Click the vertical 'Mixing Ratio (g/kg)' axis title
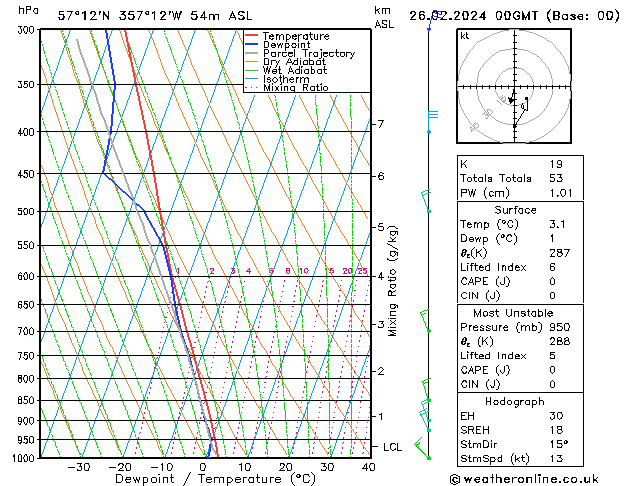This screenshot has width=629, height=486. pyautogui.click(x=392, y=281)
